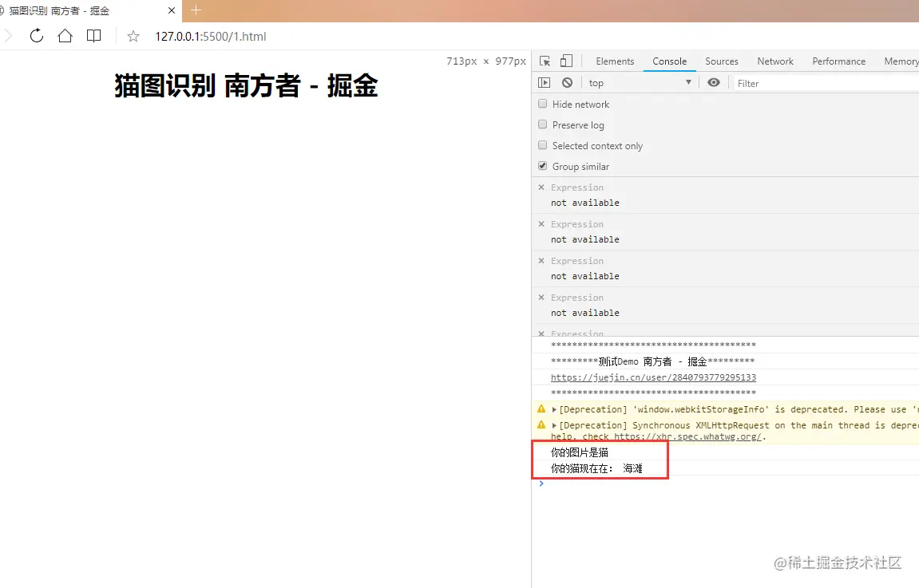Open the reading view book icon
The height and width of the screenshot is (588, 919).
click(x=93, y=36)
